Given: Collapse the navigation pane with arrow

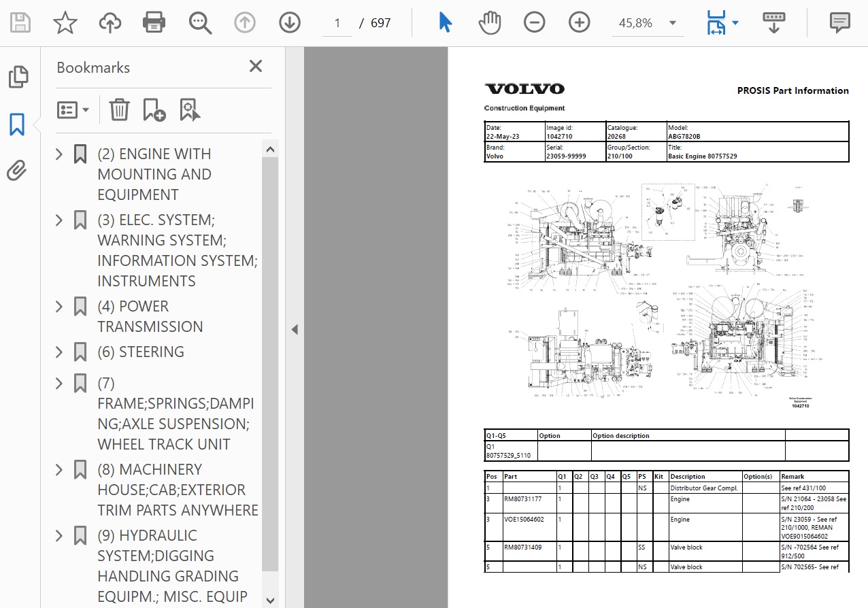Looking at the screenshot, I should (295, 330).
